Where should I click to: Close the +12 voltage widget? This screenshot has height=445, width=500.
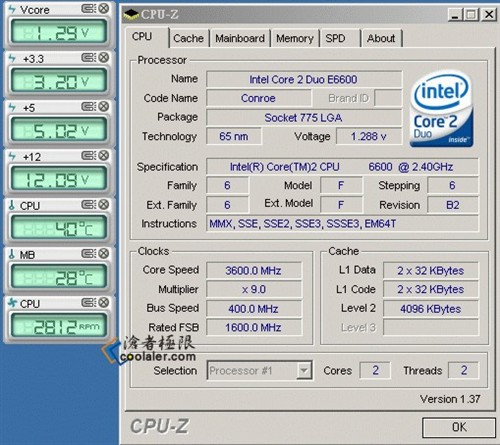tap(104, 156)
